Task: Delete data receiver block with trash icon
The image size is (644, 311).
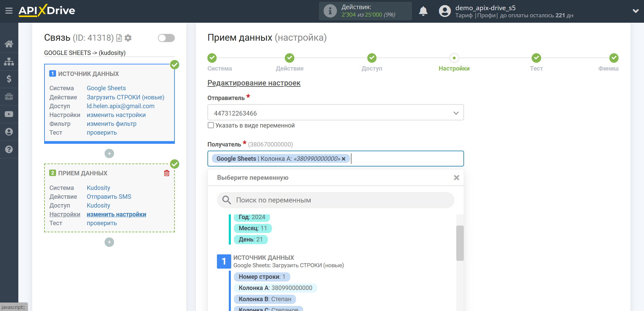Action: click(x=167, y=173)
